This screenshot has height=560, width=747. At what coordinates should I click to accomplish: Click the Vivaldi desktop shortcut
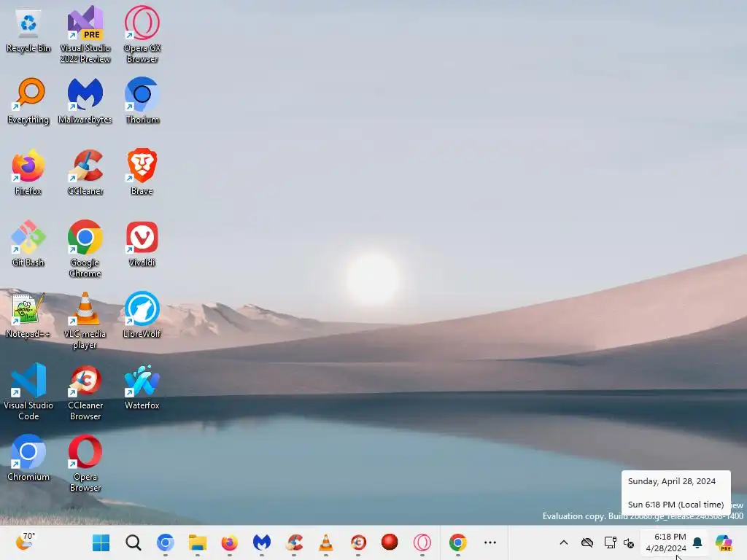click(x=142, y=244)
